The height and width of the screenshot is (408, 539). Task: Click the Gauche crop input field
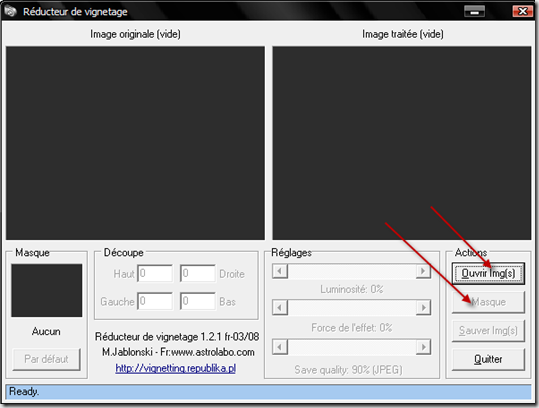coord(155,301)
